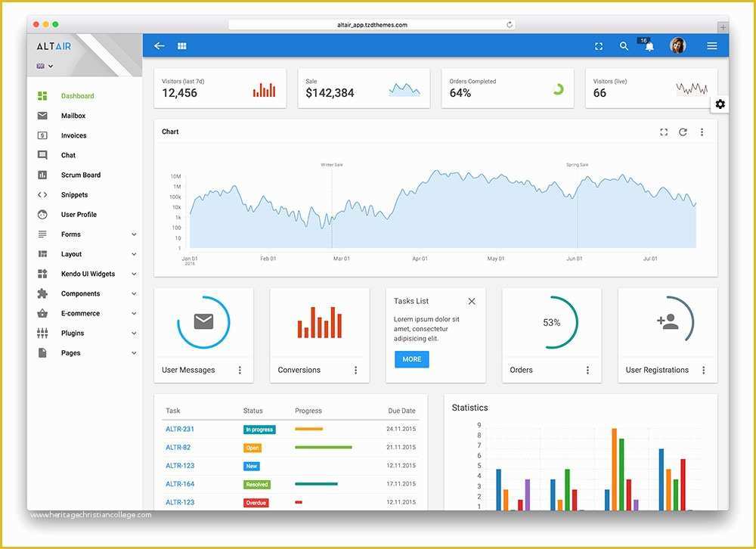Viewport: 756px width, 549px height.
Task: Open Mailbox from the sidebar
Action: [73, 116]
